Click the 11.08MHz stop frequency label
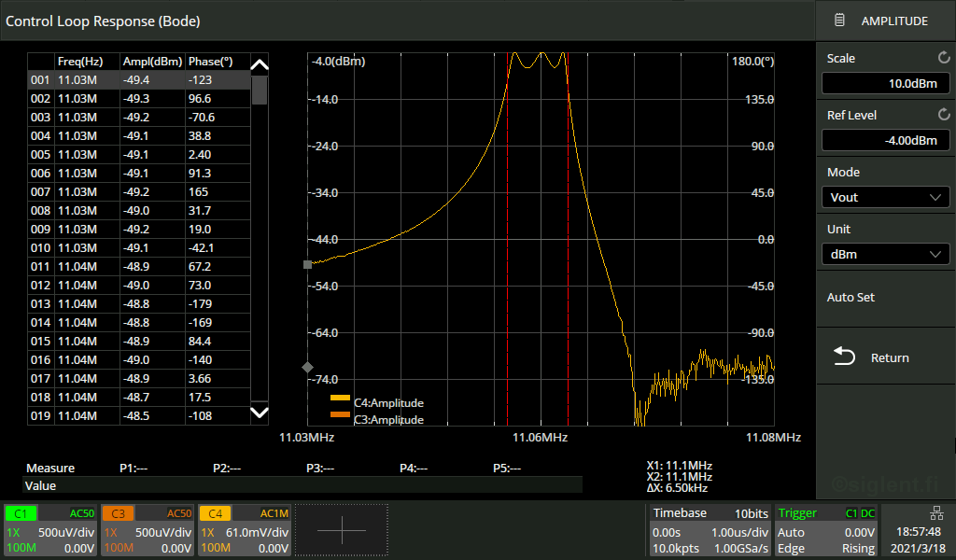The height and width of the screenshot is (560, 956). pos(773,438)
